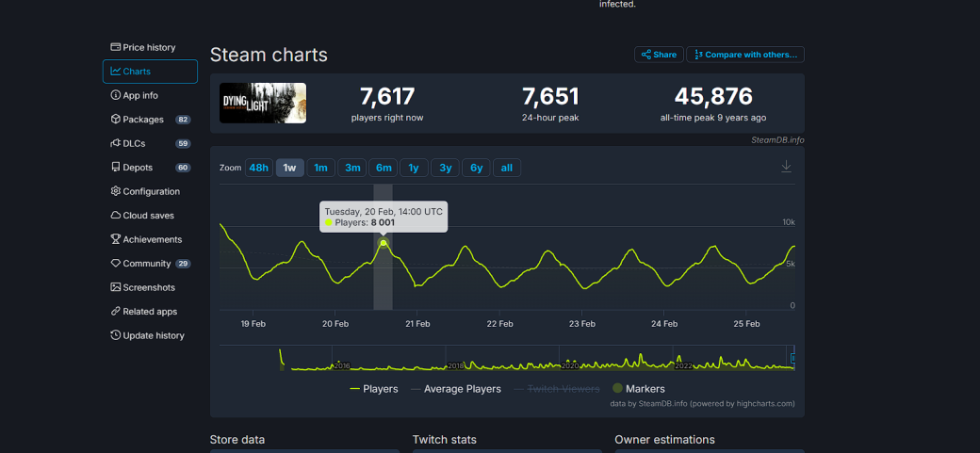Set chart zoom to 6m
The height and width of the screenshot is (453, 980).
[x=384, y=168]
